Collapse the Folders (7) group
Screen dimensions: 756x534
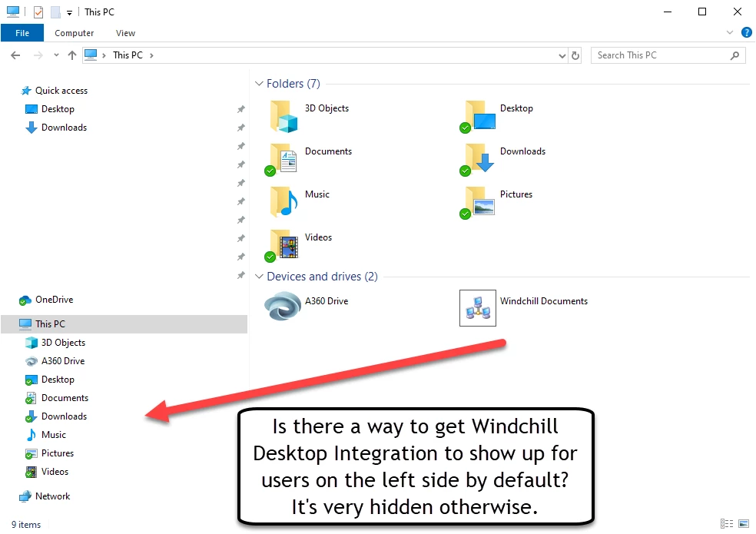click(x=259, y=84)
